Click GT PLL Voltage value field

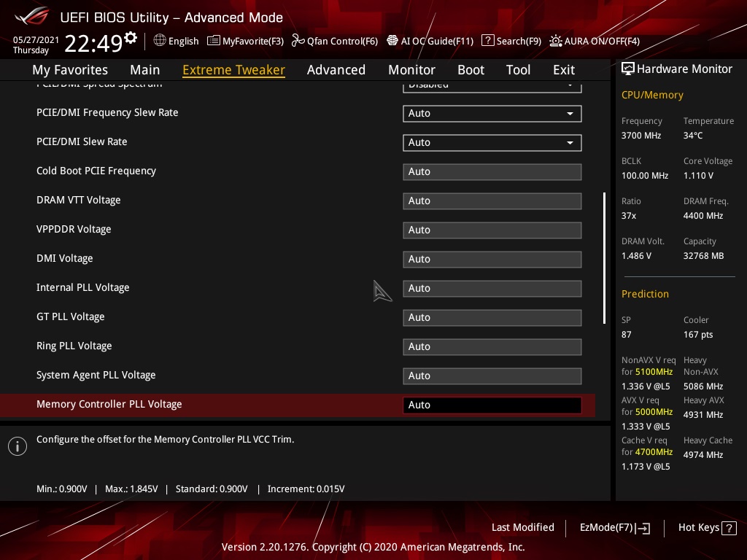pyautogui.click(x=492, y=318)
